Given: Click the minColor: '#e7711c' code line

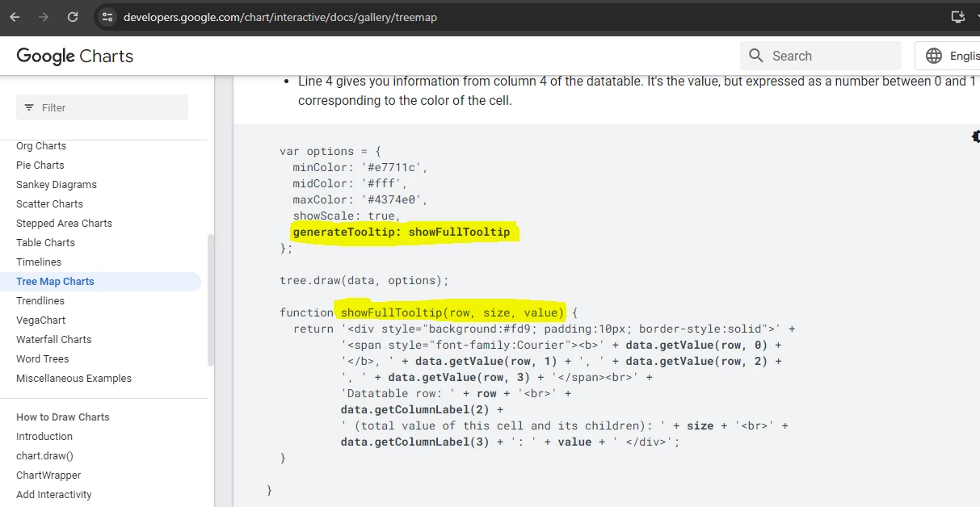Looking at the screenshot, I should [360, 167].
